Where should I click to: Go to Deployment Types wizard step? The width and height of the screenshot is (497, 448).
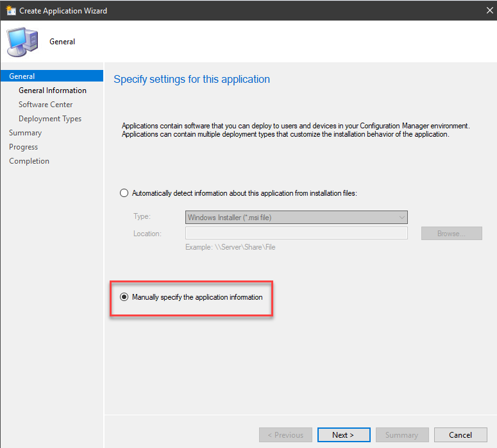click(50, 119)
